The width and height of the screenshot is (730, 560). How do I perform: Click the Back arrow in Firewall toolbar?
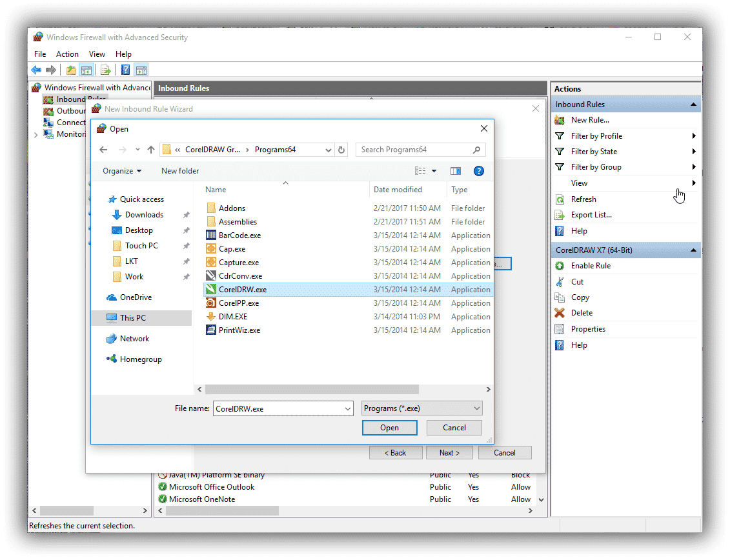point(36,70)
